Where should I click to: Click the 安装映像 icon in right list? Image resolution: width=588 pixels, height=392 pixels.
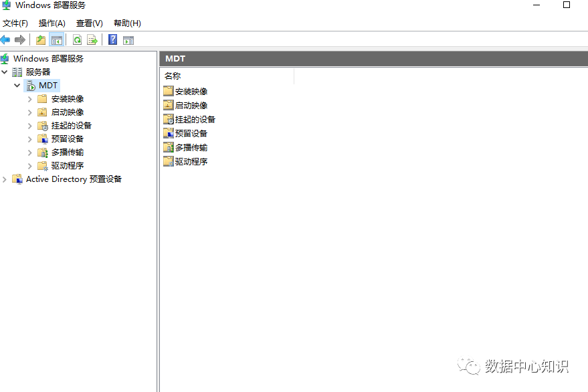coord(169,91)
